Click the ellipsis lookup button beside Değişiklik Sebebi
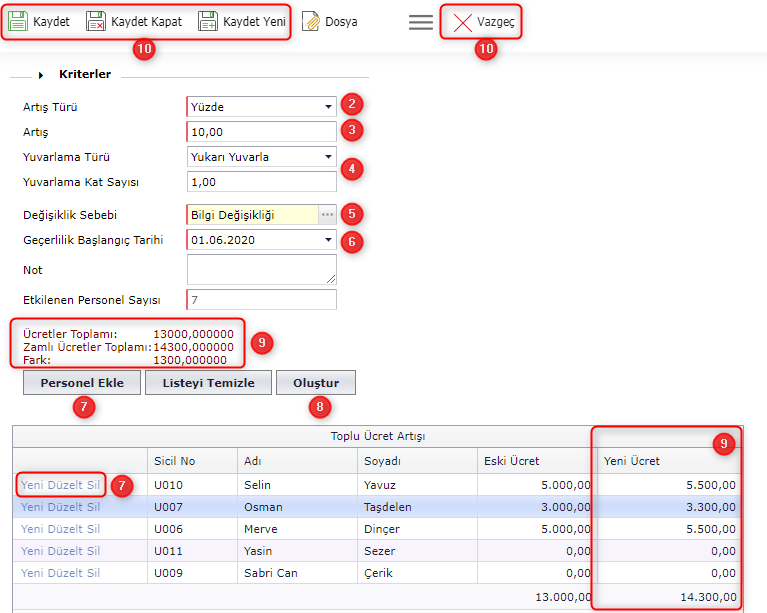Image resolution: width=767 pixels, height=613 pixels. [327, 214]
